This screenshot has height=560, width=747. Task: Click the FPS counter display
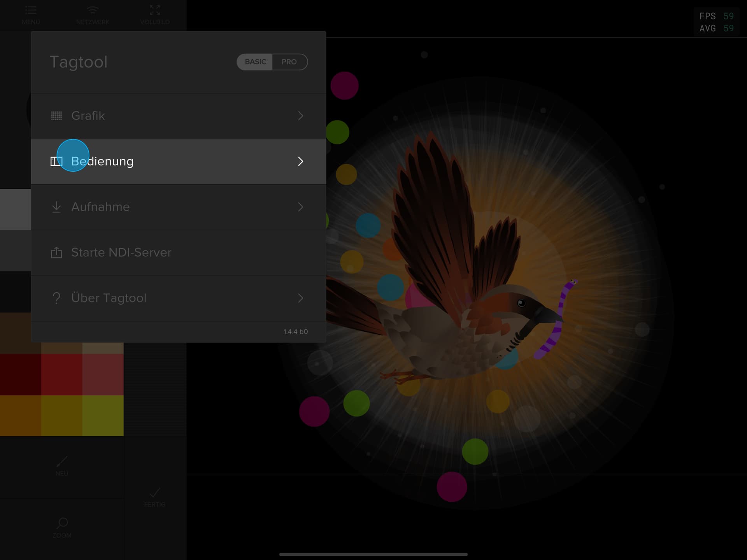click(716, 22)
